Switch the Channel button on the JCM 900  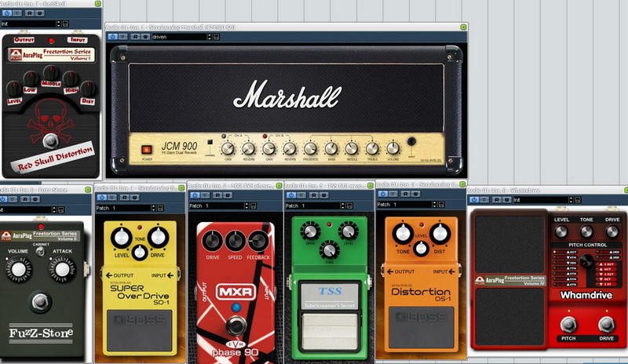click(210, 142)
